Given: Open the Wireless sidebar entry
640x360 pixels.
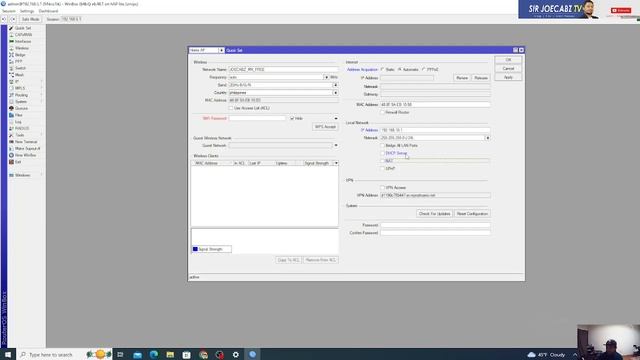Looking at the screenshot, I should click(x=22, y=48).
